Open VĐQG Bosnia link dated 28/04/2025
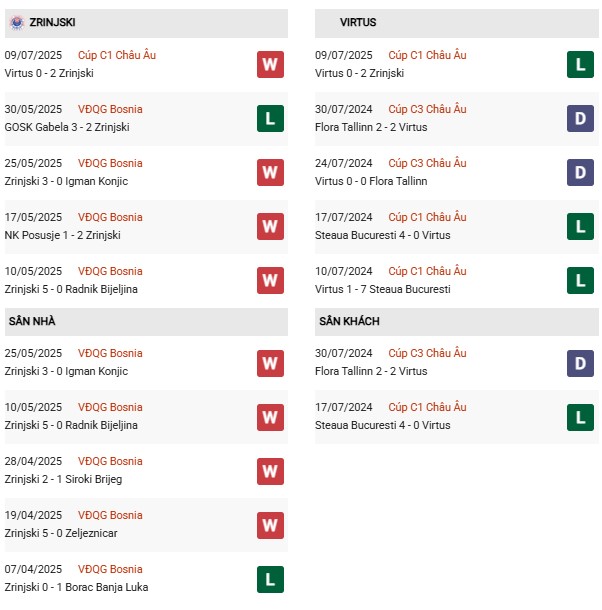The width and height of the screenshot is (602, 610). click(x=110, y=461)
